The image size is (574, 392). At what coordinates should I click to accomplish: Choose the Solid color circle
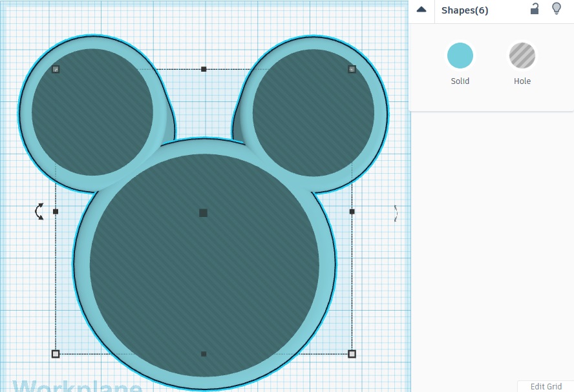460,56
